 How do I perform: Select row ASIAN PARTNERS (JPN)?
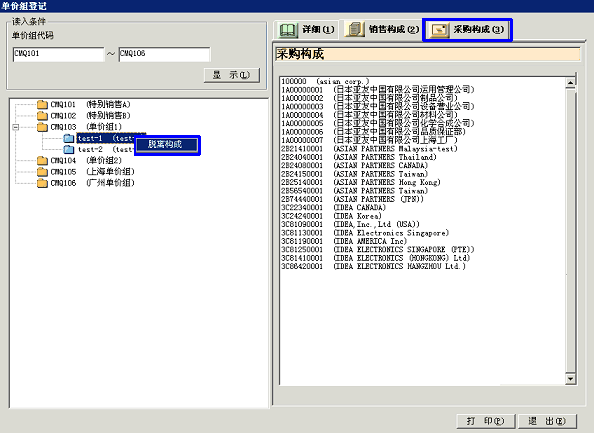click(352, 199)
